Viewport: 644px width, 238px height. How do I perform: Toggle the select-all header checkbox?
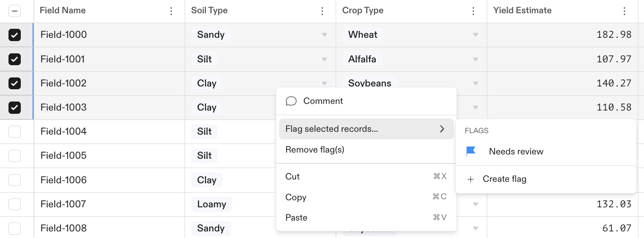coord(15,11)
